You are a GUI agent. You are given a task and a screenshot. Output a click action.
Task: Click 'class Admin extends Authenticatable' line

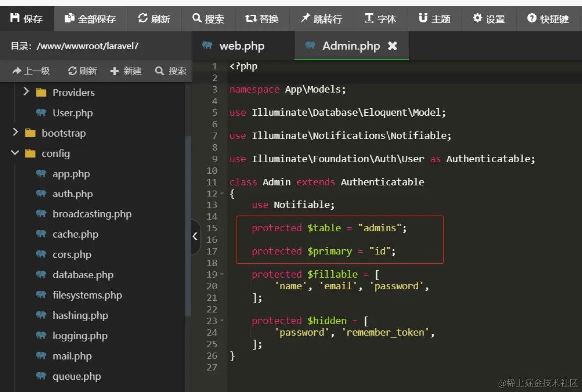click(x=327, y=182)
